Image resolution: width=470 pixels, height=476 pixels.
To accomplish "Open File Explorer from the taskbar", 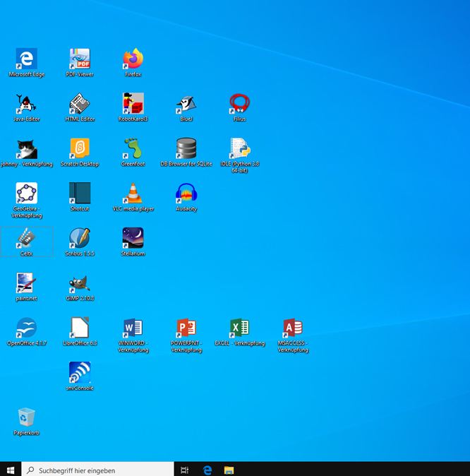I will tap(229, 470).
